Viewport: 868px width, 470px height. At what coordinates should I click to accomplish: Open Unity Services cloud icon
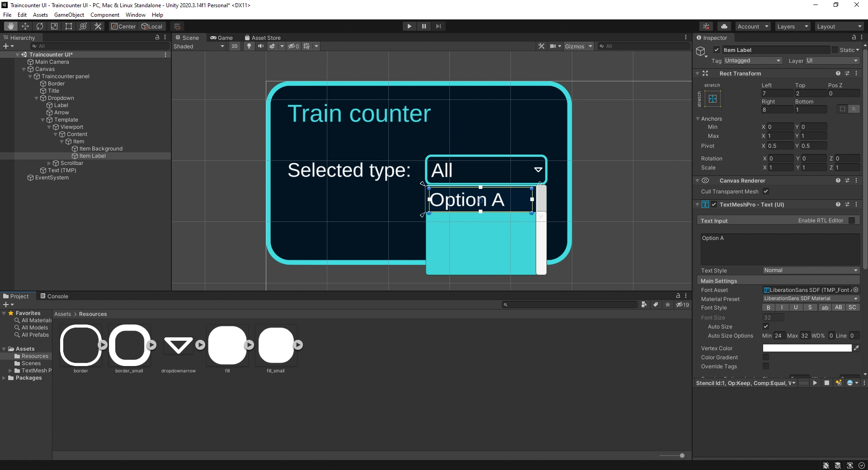coord(724,26)
